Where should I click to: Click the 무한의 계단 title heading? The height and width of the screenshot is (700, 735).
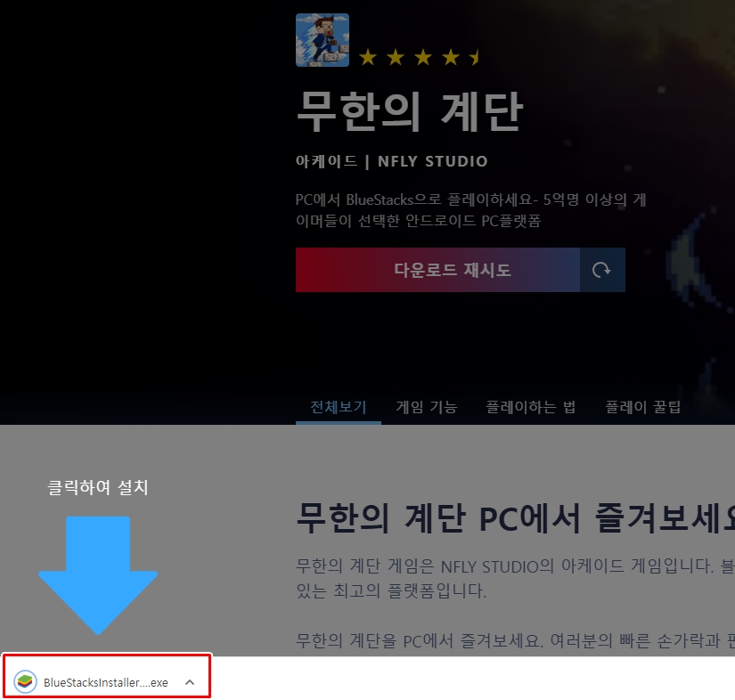pyautogui.click(x=409, y=111)
